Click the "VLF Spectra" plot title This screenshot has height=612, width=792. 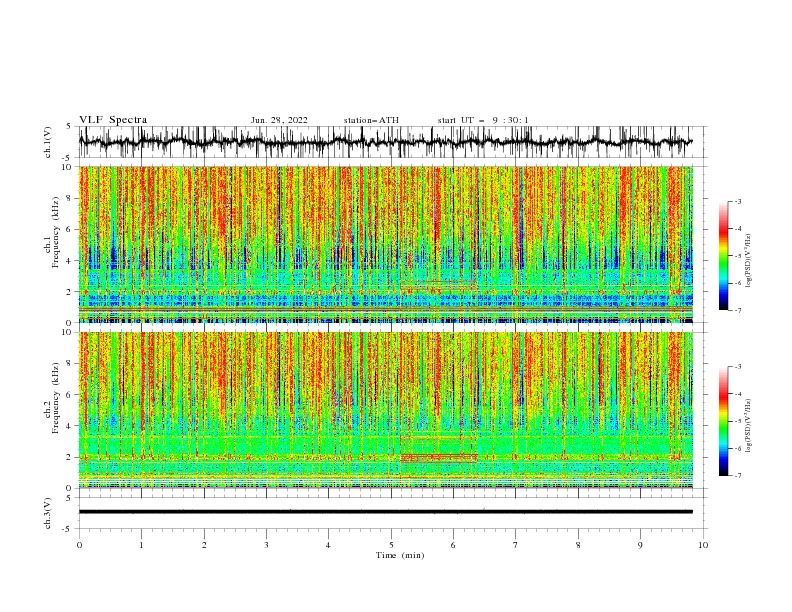(x=113, y=120)
